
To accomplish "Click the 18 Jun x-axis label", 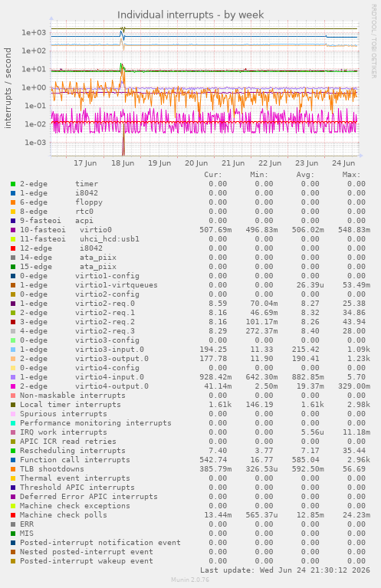I will pos(123,163).
